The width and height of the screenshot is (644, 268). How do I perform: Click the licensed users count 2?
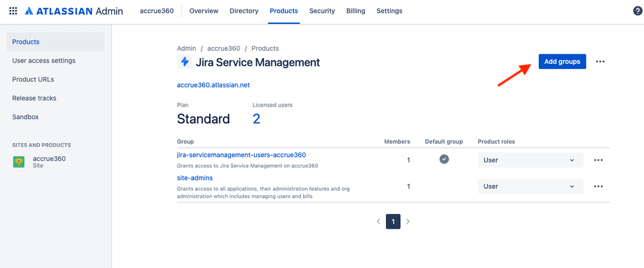[256, 119]
